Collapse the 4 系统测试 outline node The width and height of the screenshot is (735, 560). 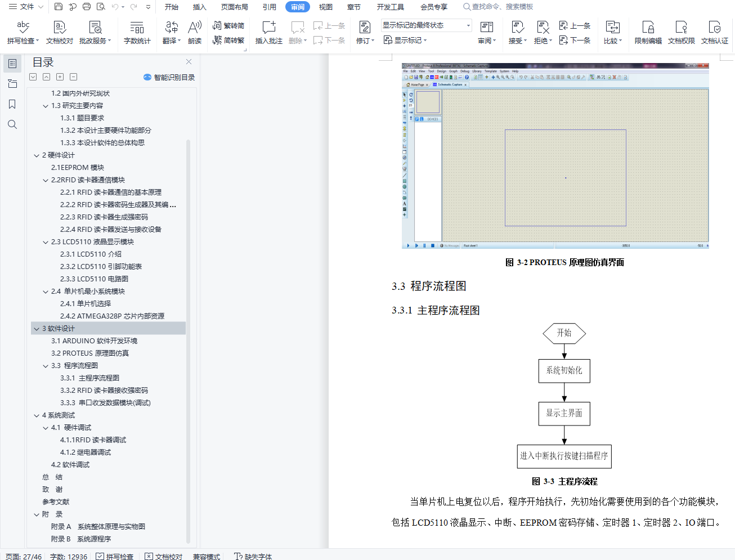tap(37, 415)
